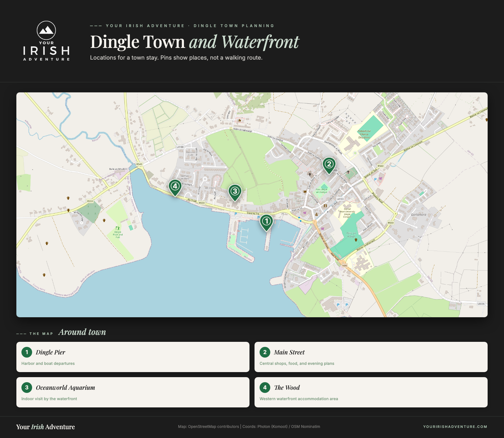
Task: Click "Central shops, food, and evening plans"
Action: [x=297, y=364]
